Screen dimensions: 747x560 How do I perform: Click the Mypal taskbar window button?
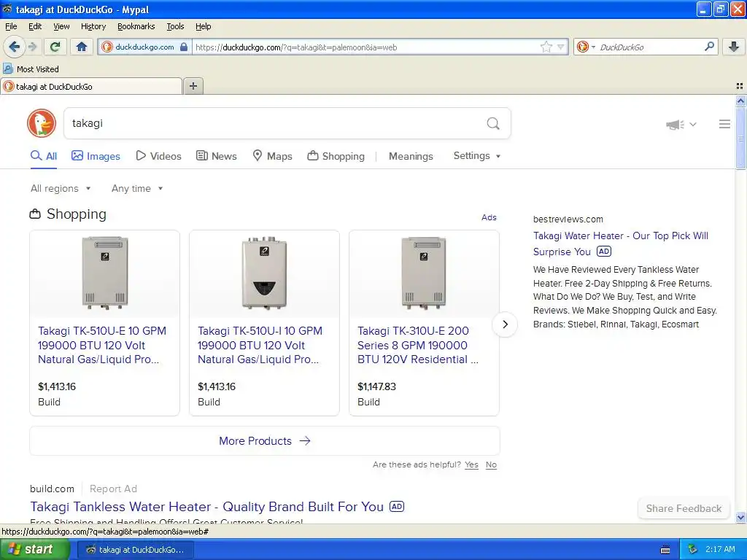click(x=135, y=550)
